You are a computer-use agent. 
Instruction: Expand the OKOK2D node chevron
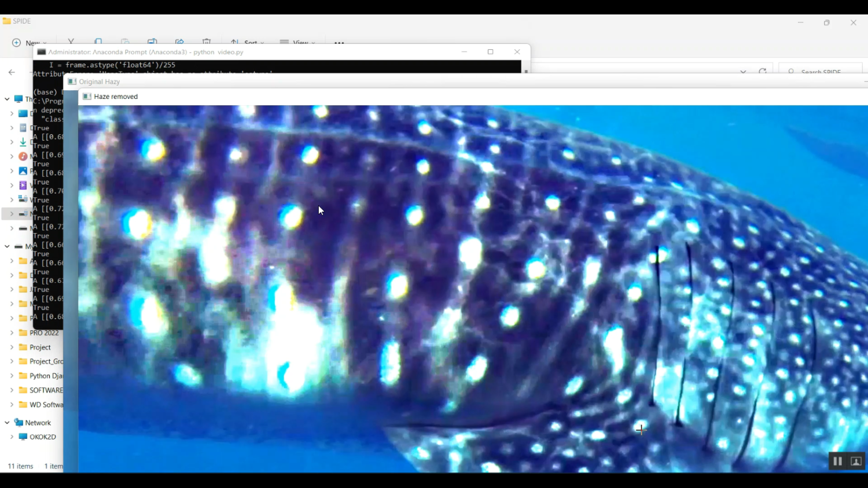[x=12, y=437]
